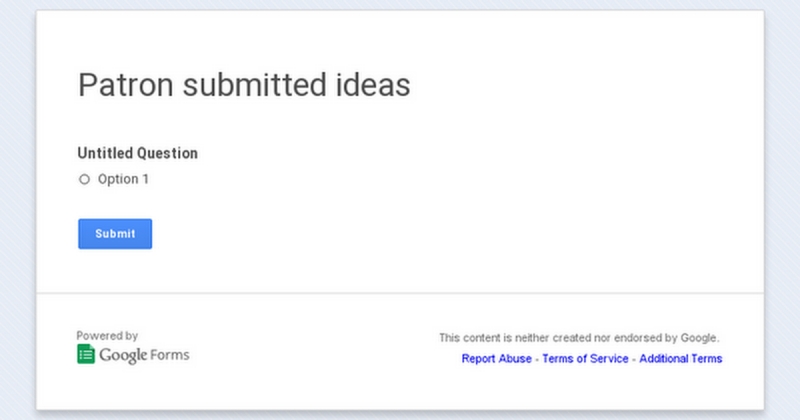Follow the Additional Terms link
Viewport: 800px width, 420px height.
(680, 359)
